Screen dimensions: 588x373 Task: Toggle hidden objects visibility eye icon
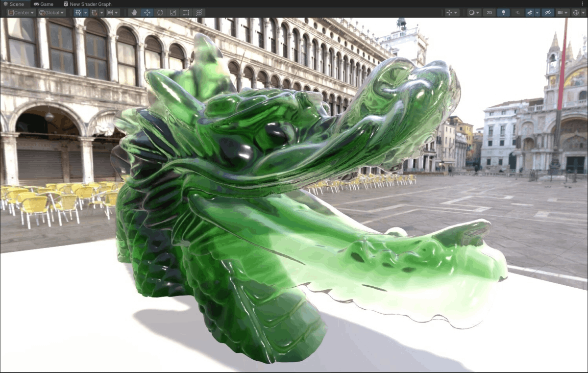[x=548, y=13]
